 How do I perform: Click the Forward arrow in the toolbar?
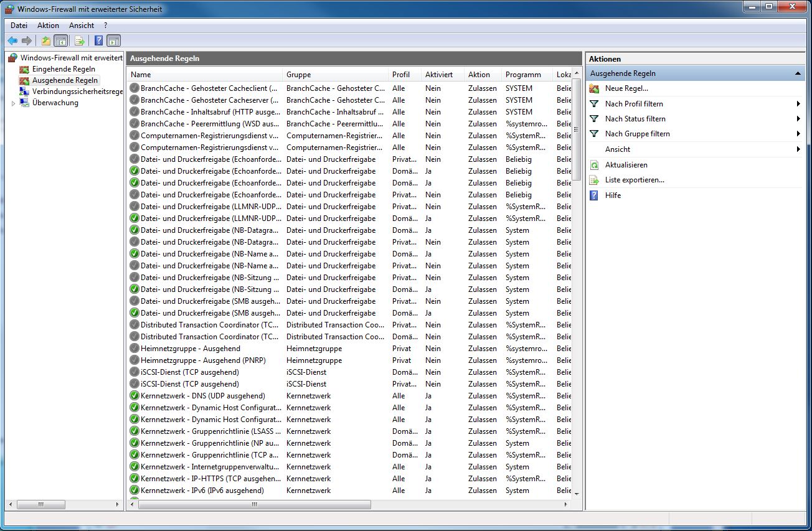(27, 41)
